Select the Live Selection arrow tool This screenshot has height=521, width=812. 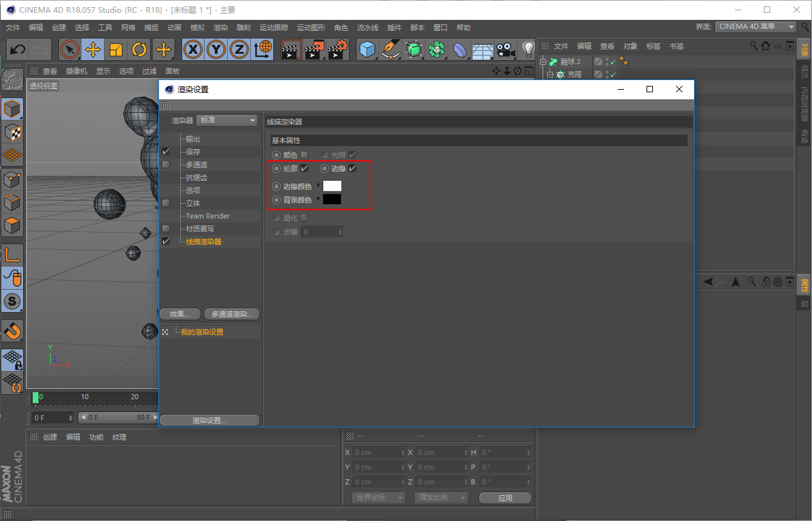tap(69, 49)
